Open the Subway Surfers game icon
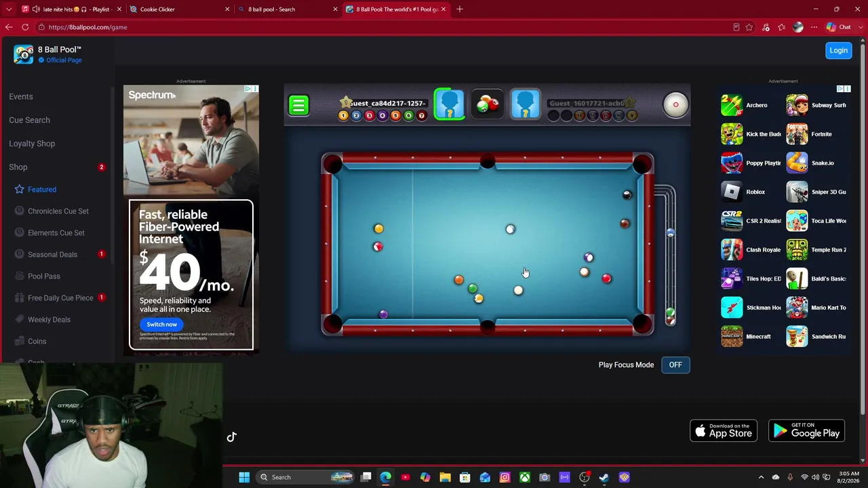 coord(797,105)
